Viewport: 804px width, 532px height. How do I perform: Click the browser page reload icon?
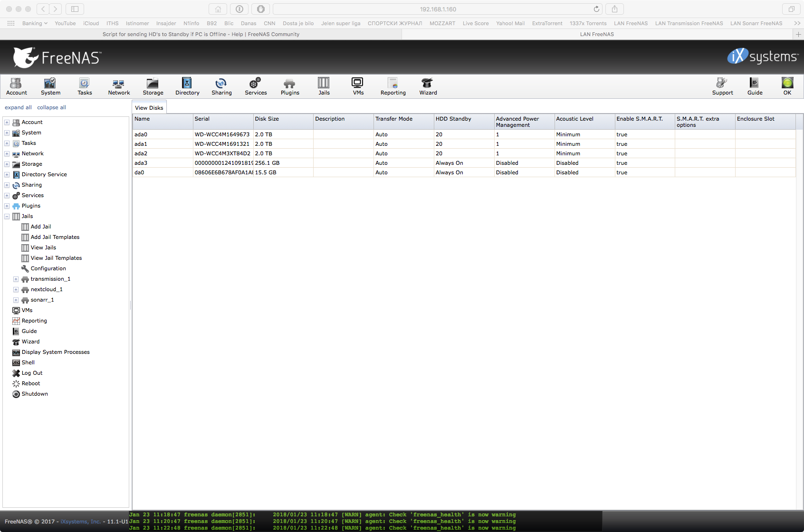pyautogui.click(x=596, y=9)
